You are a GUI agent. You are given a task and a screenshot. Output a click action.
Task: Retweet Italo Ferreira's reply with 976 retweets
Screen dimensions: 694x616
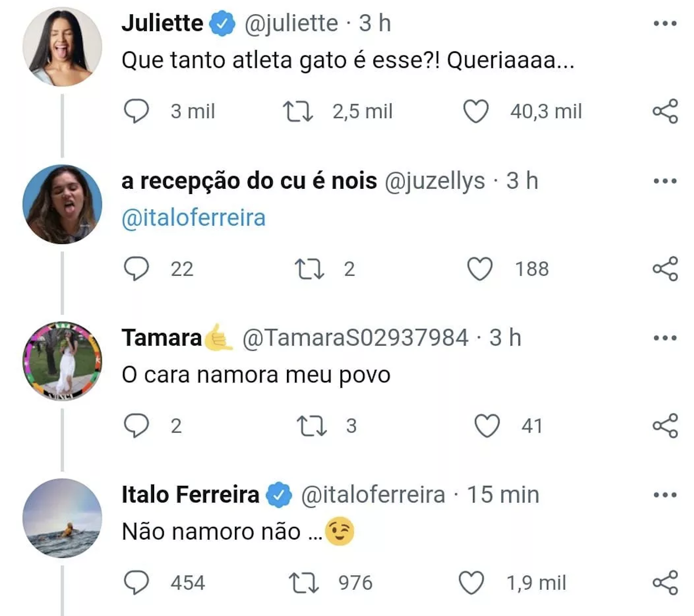(304, 583)
